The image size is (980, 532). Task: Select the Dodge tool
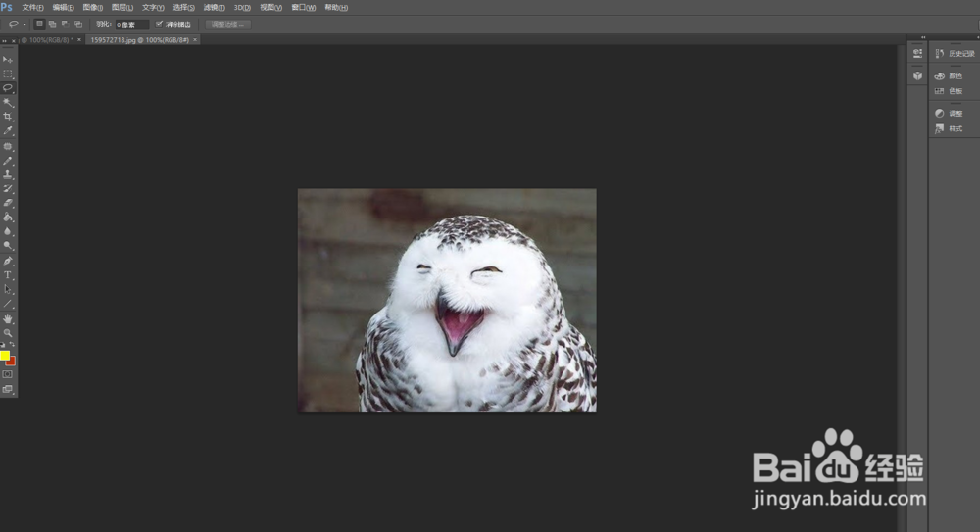point(8,246)
